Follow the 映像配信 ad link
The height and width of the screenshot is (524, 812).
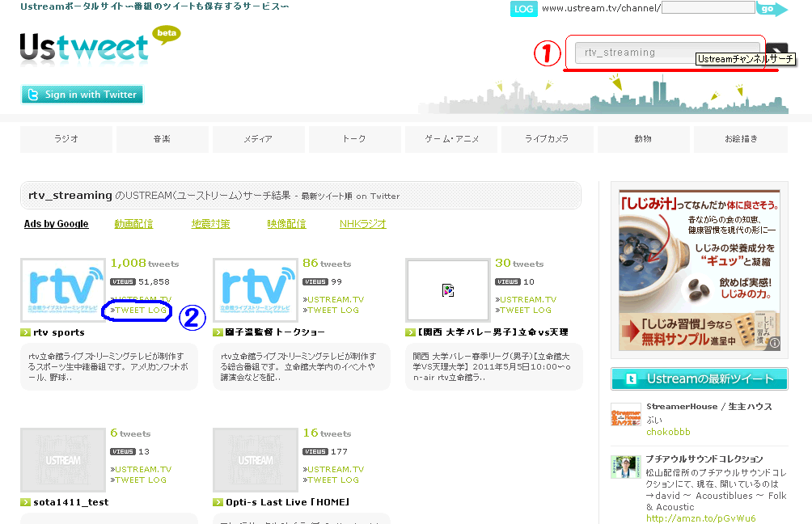(286, 224)
